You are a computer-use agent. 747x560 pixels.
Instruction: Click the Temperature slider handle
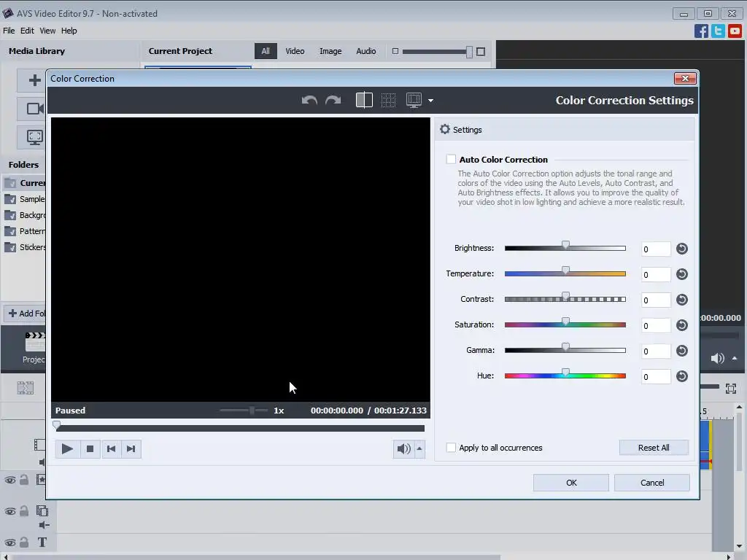click(565, 271)
